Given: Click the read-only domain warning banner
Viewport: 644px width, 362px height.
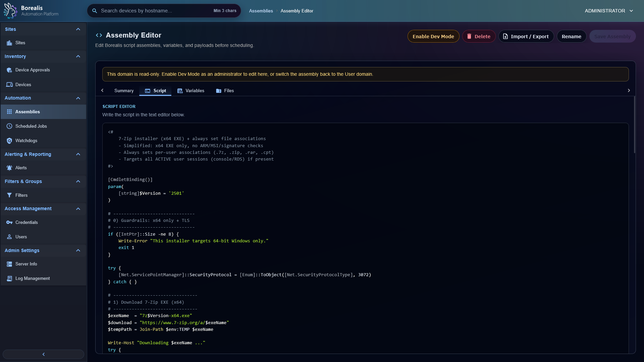Looking at the screenshot, I should [365, 74].
